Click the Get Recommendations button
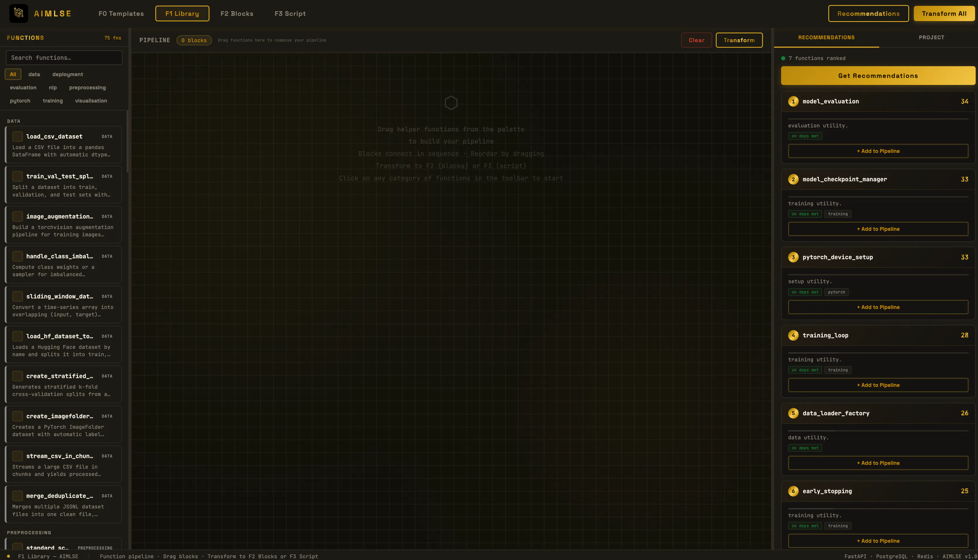978x560 pixels. [x=878, y=75]
